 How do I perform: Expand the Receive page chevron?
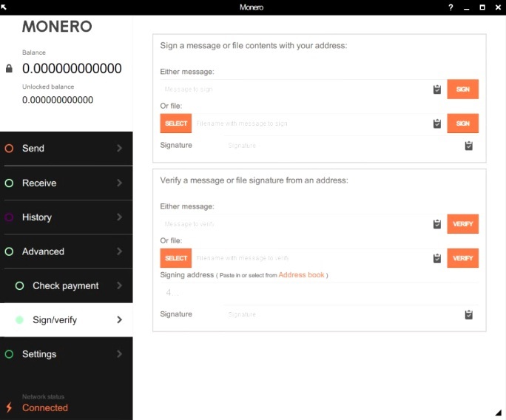click(119, 183)
